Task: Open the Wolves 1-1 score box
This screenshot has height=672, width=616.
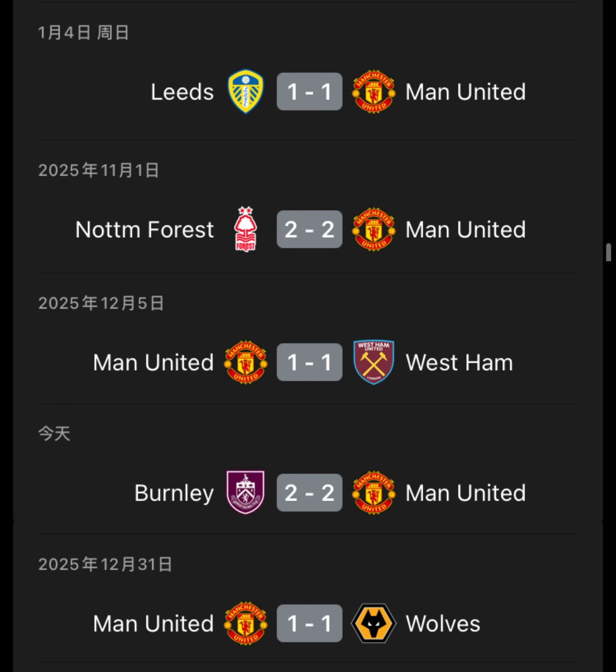Action: [309, 623]
